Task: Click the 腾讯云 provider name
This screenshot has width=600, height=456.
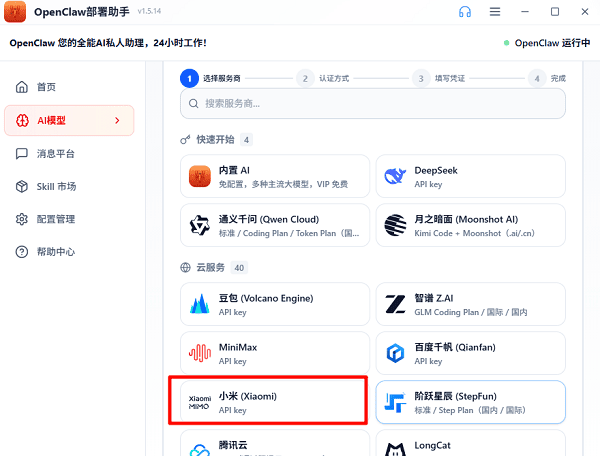Action: pyautogui.click(x=233, y=445)
